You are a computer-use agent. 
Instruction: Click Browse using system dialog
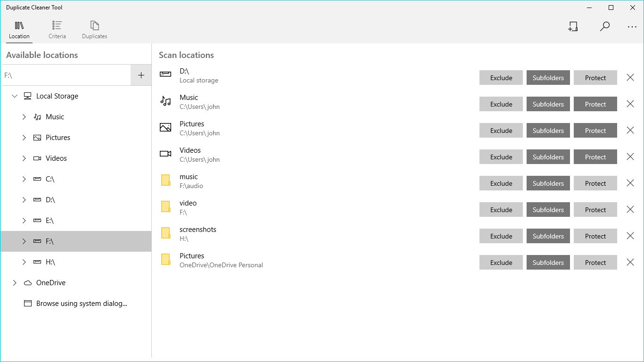pyautogui.click(x=82, y=304)
